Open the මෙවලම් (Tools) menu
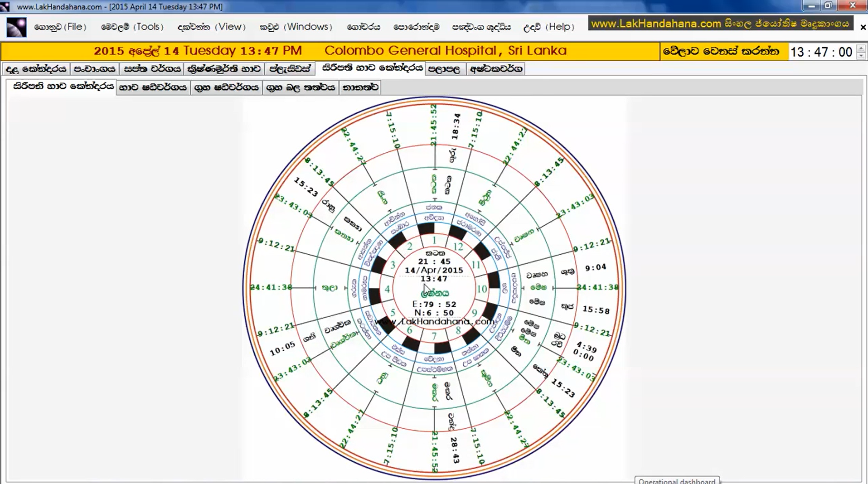The image size is (868, 484). [x=132, y=27]
